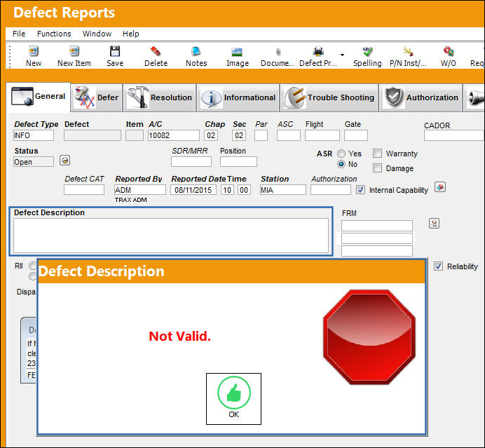Click the Time minutes field
Image resolution: width=485 pixels, height=448 pixels.
244,190
